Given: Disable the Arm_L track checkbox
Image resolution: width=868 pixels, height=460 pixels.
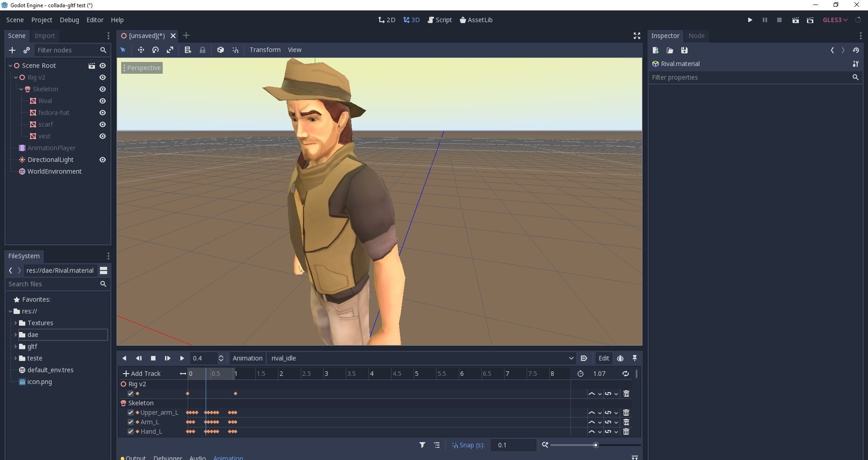Looking at the screenshot, I should click(x=131, y=422).
